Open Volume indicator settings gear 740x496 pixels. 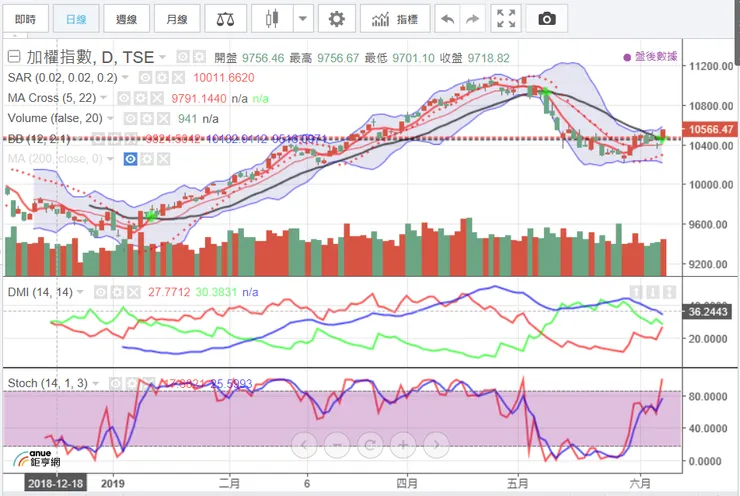click(147, 118)
